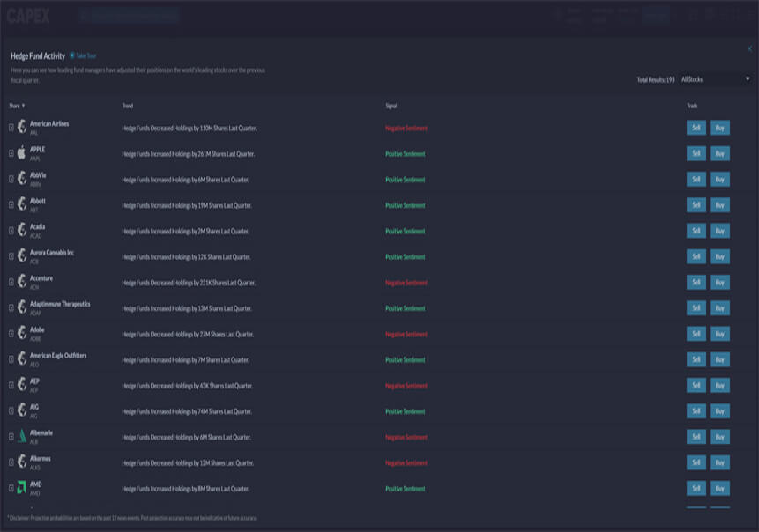Expand the Abbott row details

pos(11,205)
